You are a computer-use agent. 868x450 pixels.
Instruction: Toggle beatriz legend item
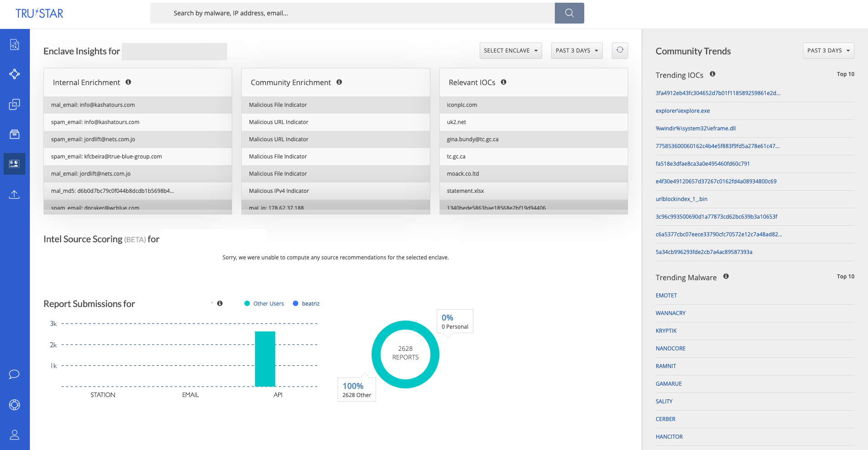[306, 304]
